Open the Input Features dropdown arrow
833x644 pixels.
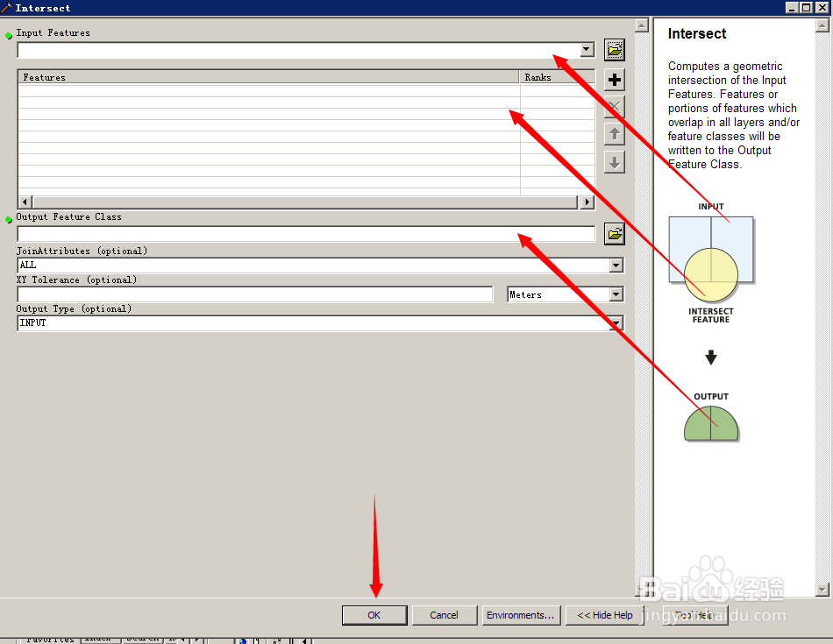[586, 49]
